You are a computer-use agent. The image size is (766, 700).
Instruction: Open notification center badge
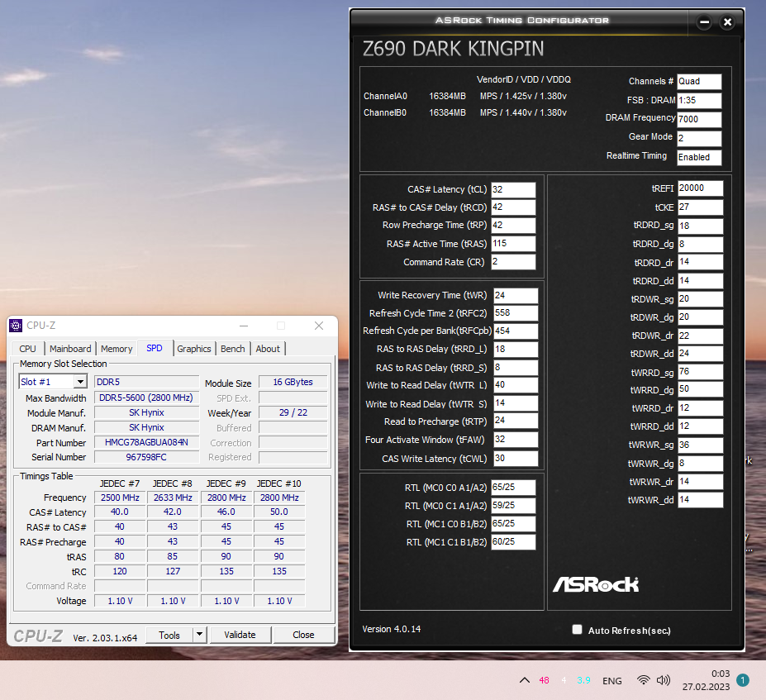point(743,680)
